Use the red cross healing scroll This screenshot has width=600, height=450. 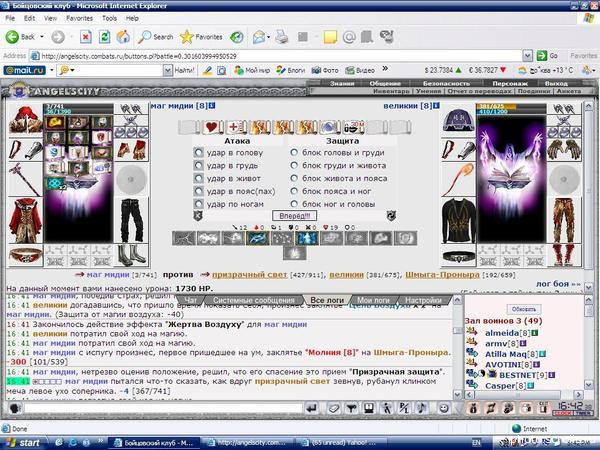coord(236,127)
